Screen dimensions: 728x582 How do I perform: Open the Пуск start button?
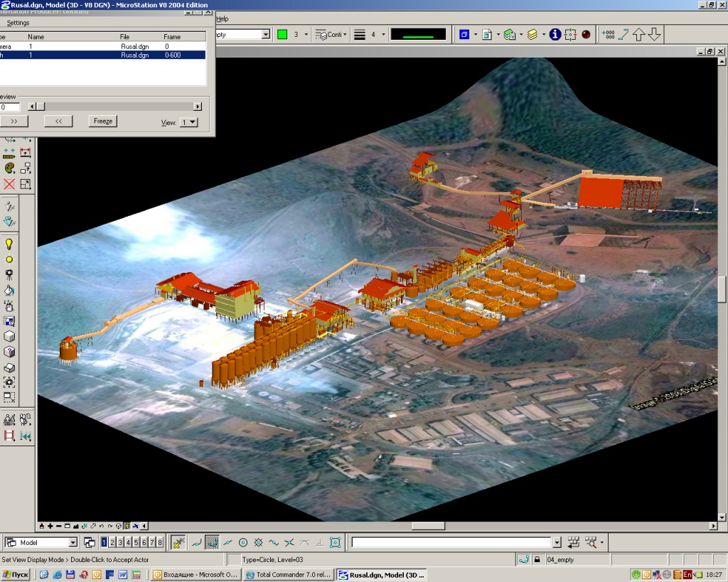point(16,575)
